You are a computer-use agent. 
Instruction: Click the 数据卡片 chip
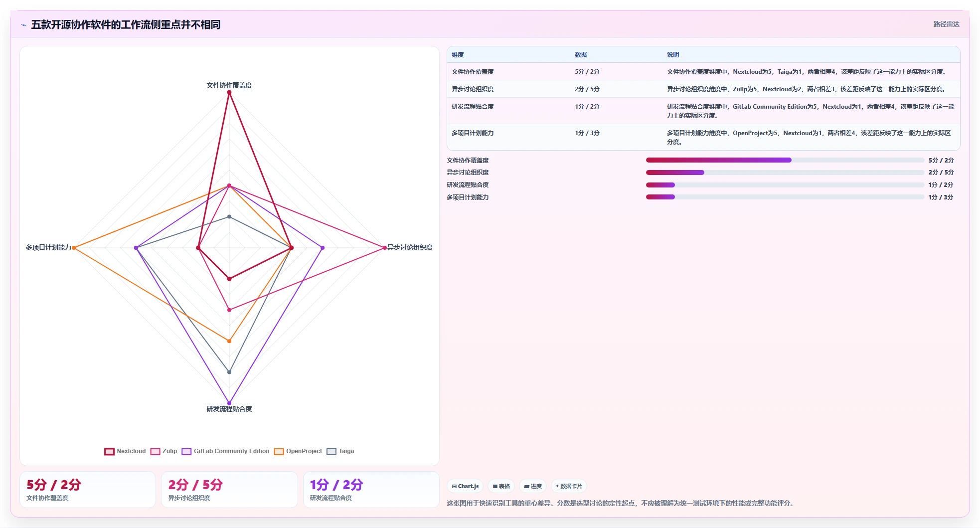pyautogui.click(x=569, y=486)
